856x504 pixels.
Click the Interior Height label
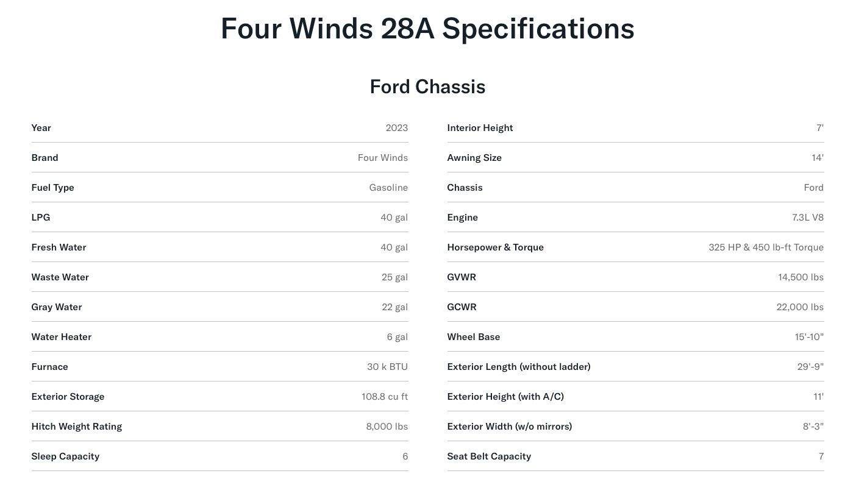pyautogui.click(x=480, y=128)
